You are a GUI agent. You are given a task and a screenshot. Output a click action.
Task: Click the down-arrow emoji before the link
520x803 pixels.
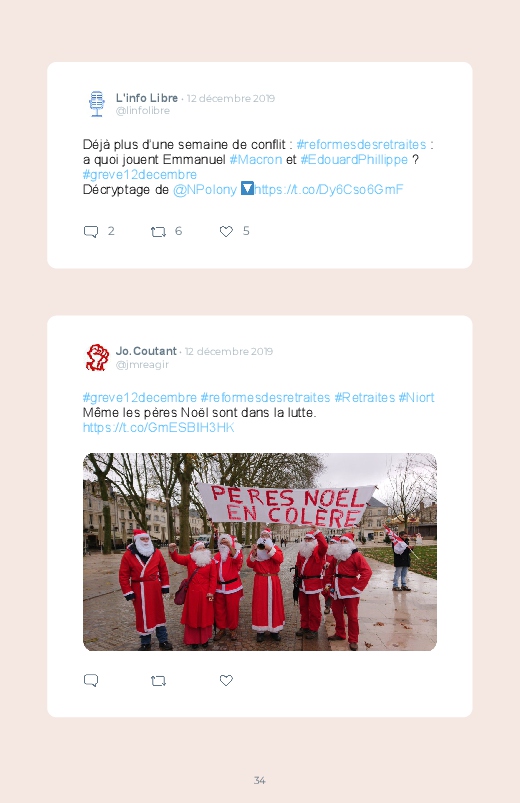[x=247, y=188]
